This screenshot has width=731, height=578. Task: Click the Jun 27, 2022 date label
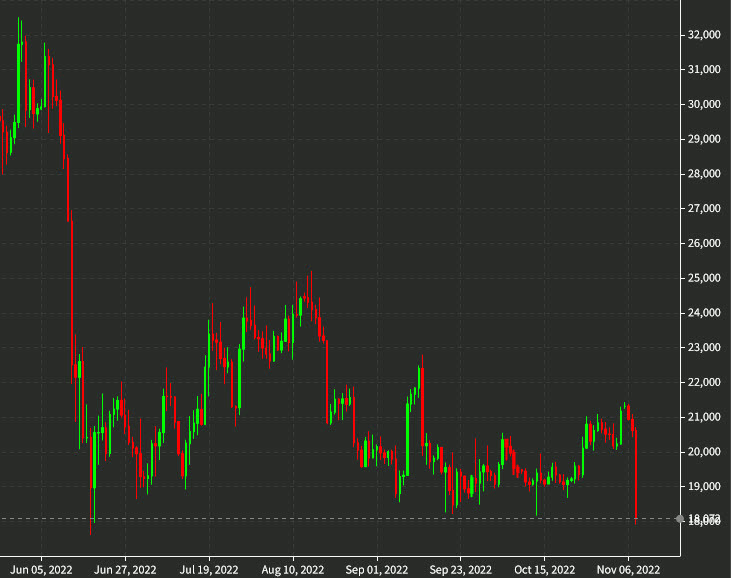tap(126, 567)
